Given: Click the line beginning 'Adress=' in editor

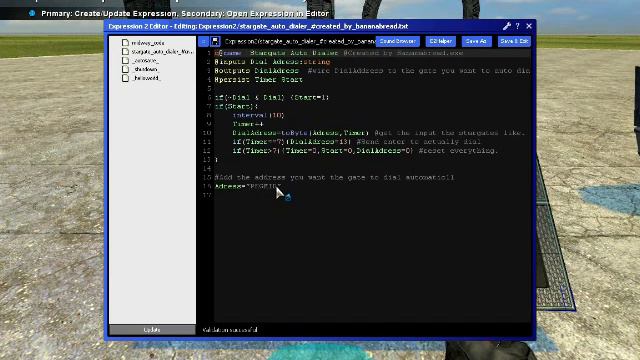Looking at the screenshot, I should (x=247, y=187).
